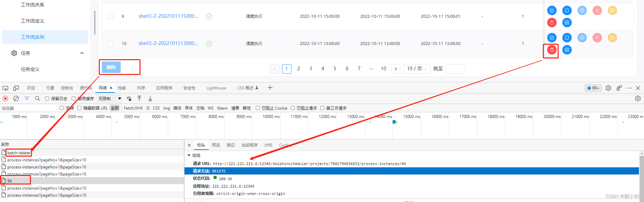The width and height of the screenshot is (644, 202).
Task: Delete the instance in row 10
Action: pos(552,50)
